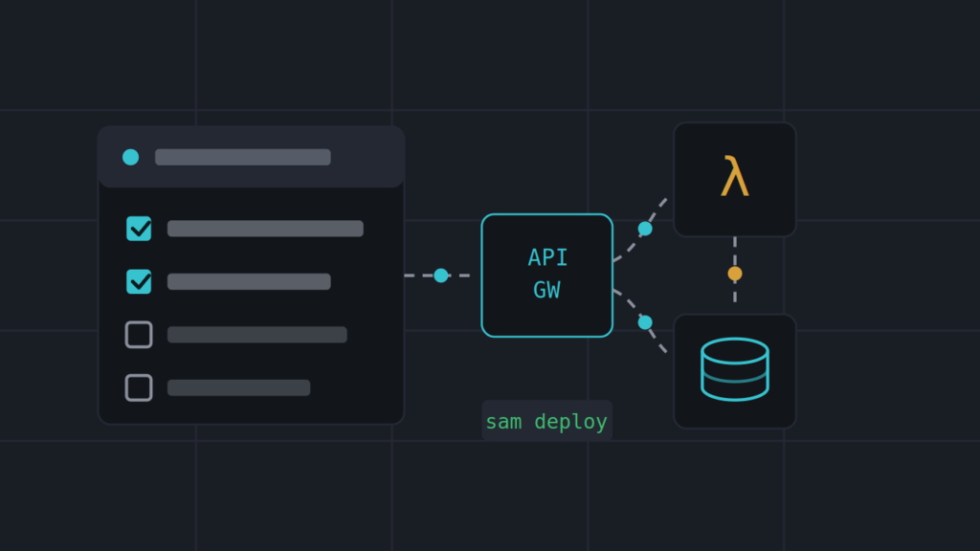The width and height of the screenshot is (980, 551).
Task: Click the teal dot in card header
Action: 130,158
